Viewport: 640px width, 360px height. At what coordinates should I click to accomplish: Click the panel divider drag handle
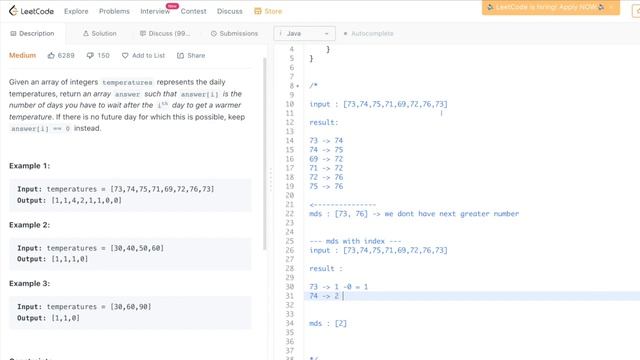[x=270, y=180]
